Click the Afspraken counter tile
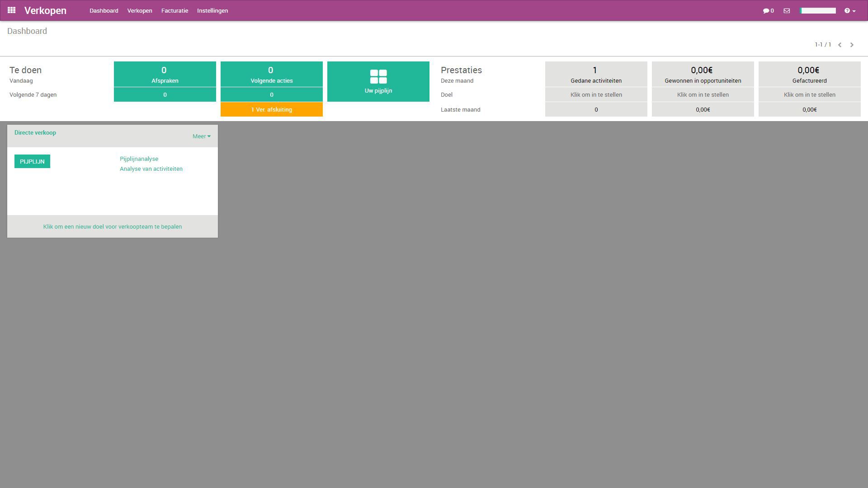868x488 pixels. 165,74
